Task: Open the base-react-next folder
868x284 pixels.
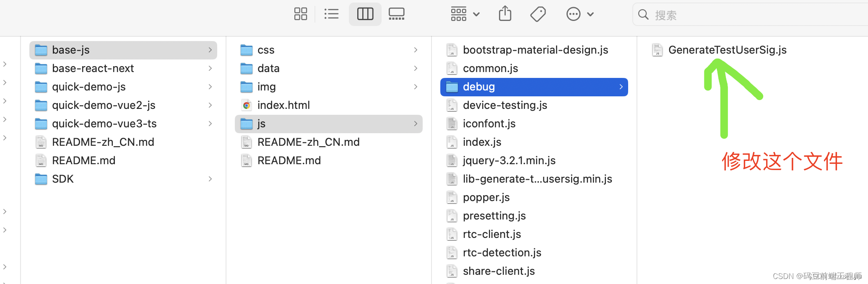Action: pyautogui.click(x=93, y=68)
